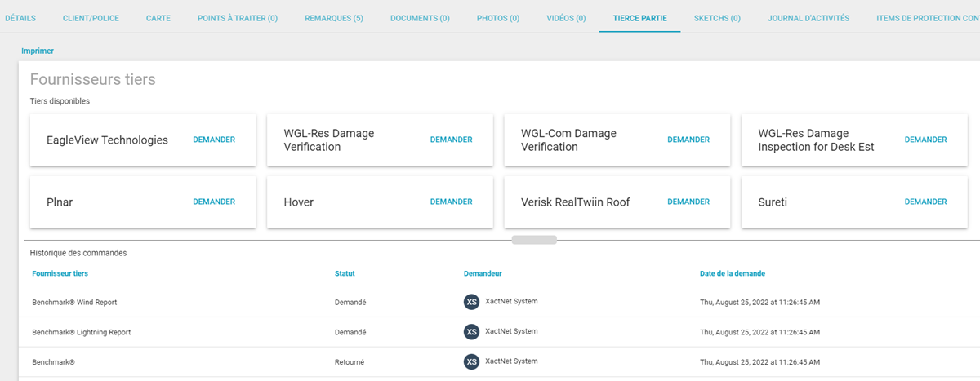The image size is (980, 381).
Task: Click the panel splitter handle
Action: click(x=534, y=240)
